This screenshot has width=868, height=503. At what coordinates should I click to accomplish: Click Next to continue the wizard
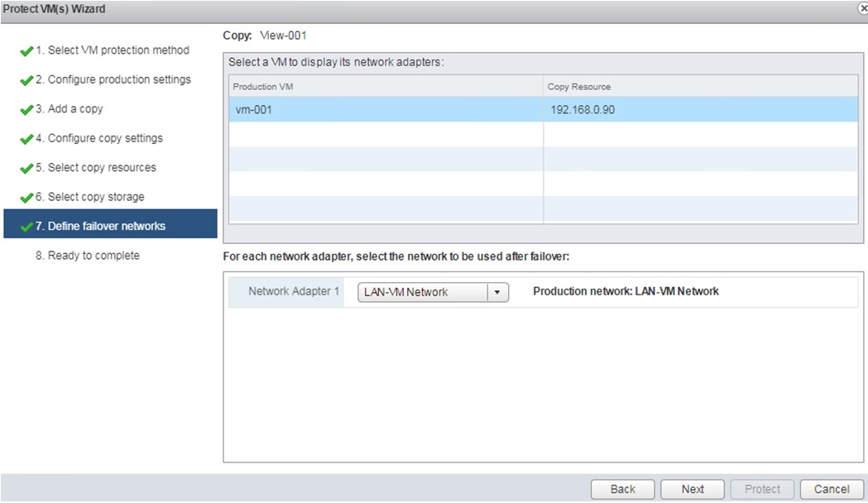click(x=692, y=489)
